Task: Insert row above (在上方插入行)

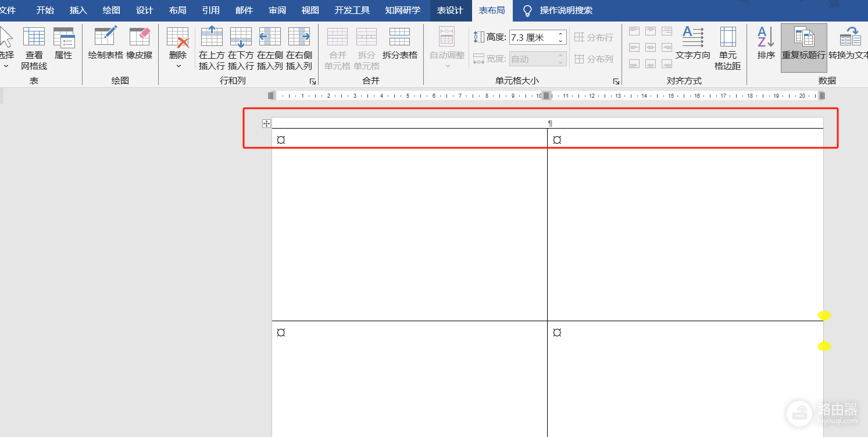Action: 212,48
